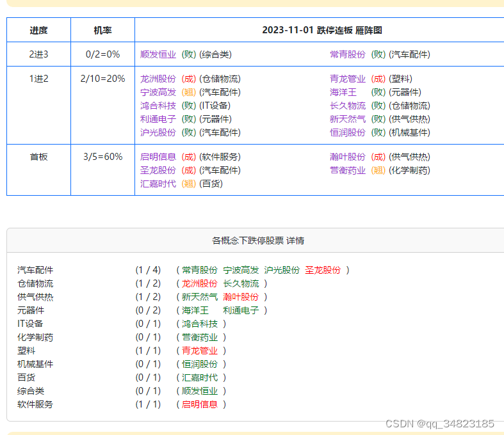Click 汽车配件 concept label in details list
The height and width of the screenshot is (435, 504).
point(35,270)
